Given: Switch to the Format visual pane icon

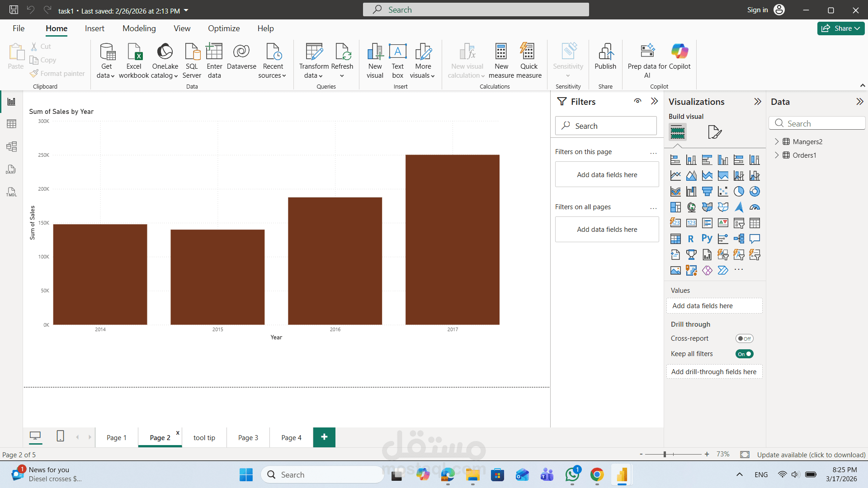Looking at the screenshot, I should coord(714,132).
